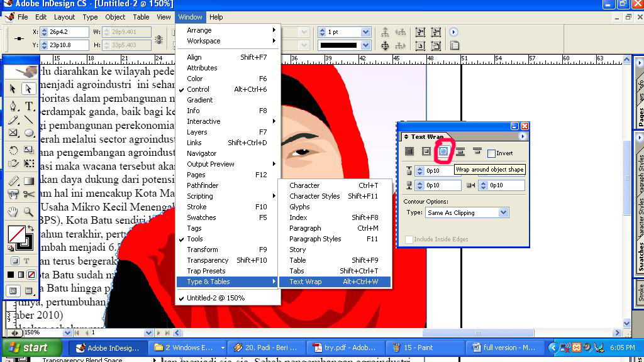The height and width of the screenshot is (362, 644).
Task: Open the Same As Clipping contour type dropdown
Action: 503,212
